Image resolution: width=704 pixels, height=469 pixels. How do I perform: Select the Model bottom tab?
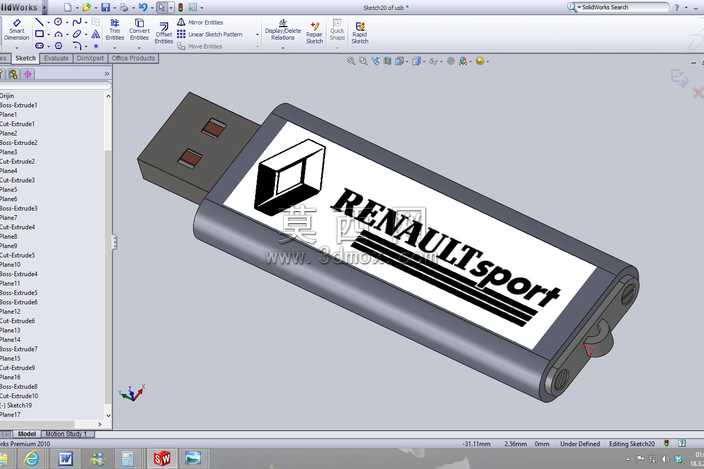(x=26, y=434)
